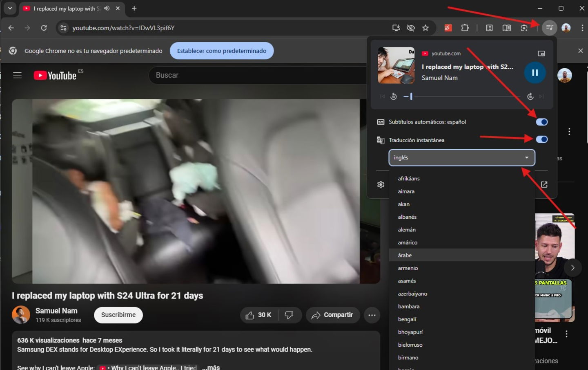
Task: Click the red Todoist extension icon
Action: (448, 28)
